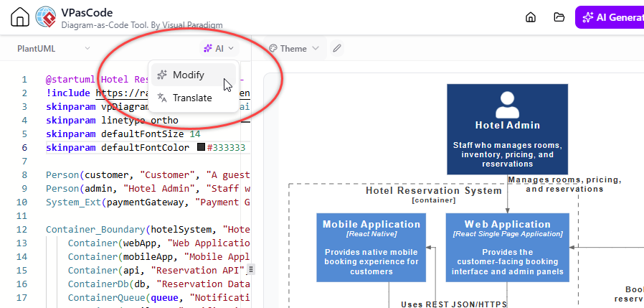Open the folder icon in the header
This screenshot has height=308, width=644.
pyautogui.click(x=559, y=17)
